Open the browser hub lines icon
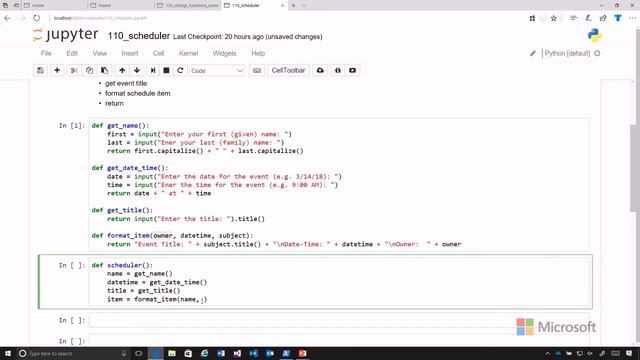The image size is (640, 360). point(573,18)
